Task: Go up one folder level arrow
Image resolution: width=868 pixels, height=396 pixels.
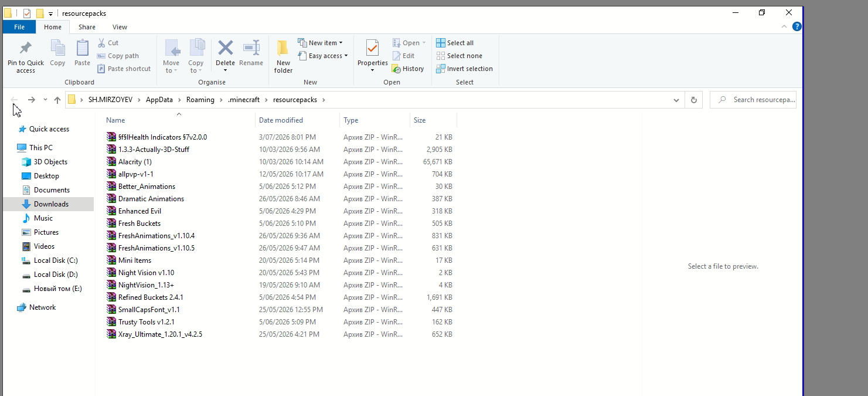Action: click(x=57, y=100)
